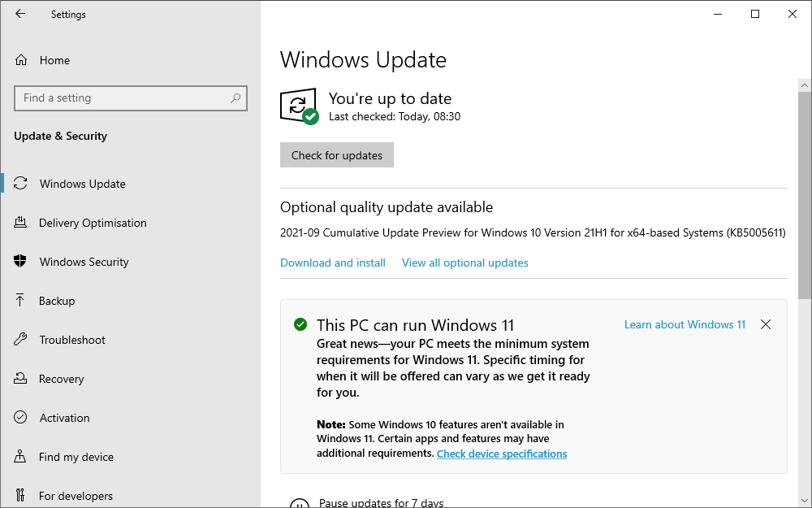
Task: Click Download and install link
Action: pos(333,263)
